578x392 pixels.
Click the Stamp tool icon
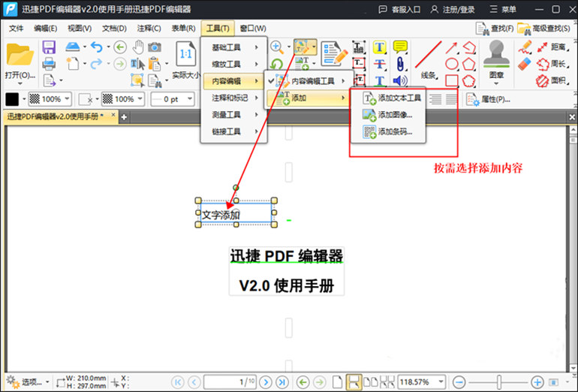(496, 54)
